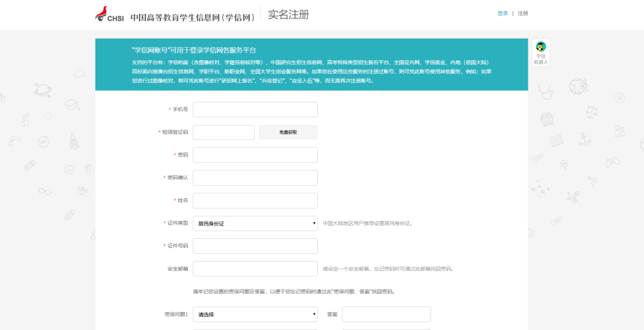Click the CHSI red bird logo

[101, 14]
